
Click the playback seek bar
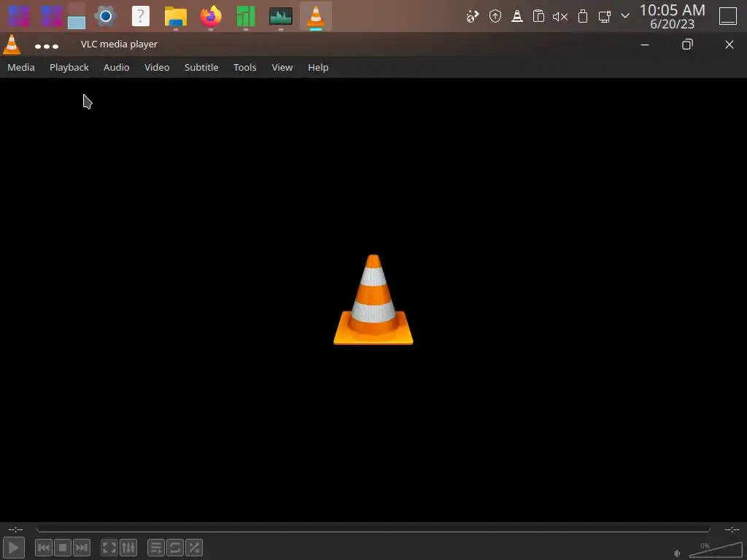point(373,529)
